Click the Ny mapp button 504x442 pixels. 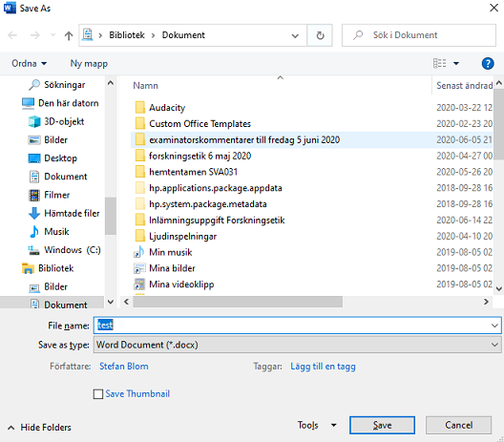pos(89,64)
